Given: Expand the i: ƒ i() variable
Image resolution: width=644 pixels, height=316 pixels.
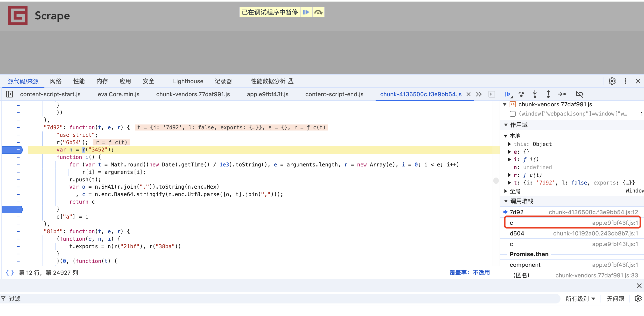Looking at the screenshot, I should [510, 160].
